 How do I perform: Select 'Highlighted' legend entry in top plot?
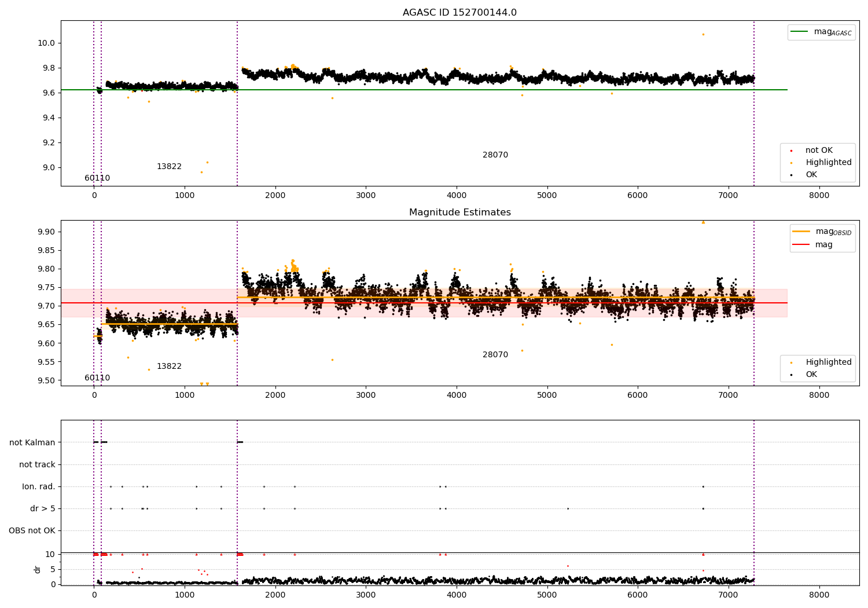click(x=828, y=163)
